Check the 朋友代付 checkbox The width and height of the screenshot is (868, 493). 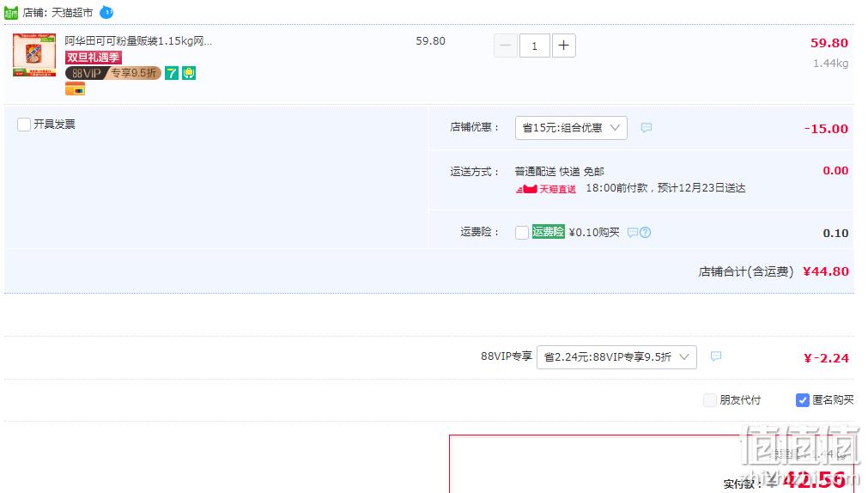pos(710,400)
